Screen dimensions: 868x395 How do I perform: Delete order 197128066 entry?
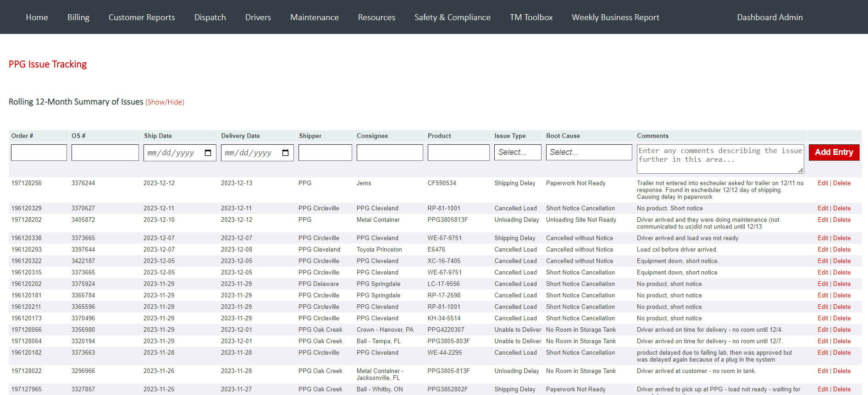[x=842, y=329]
